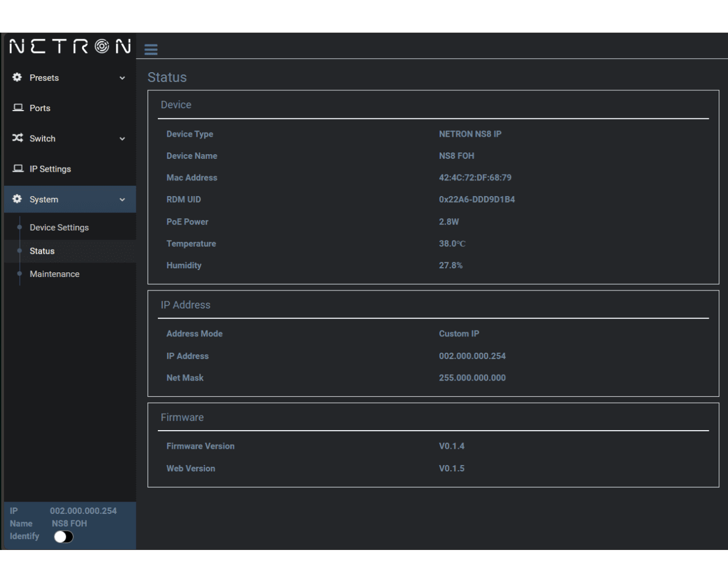728x582 pixels.
Task: Click the Firmware section header
Action: click(182, 417)
